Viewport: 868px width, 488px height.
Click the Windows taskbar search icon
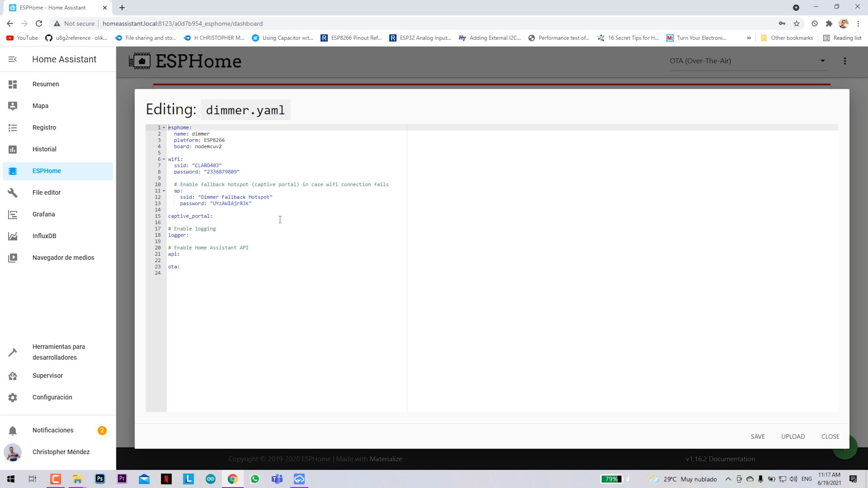pos(33,479)
